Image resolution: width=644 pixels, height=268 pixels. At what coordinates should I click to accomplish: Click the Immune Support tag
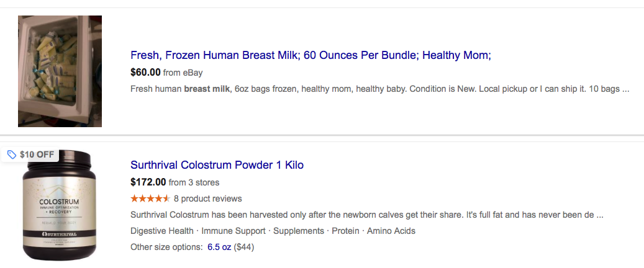click(x=234, y=231)
